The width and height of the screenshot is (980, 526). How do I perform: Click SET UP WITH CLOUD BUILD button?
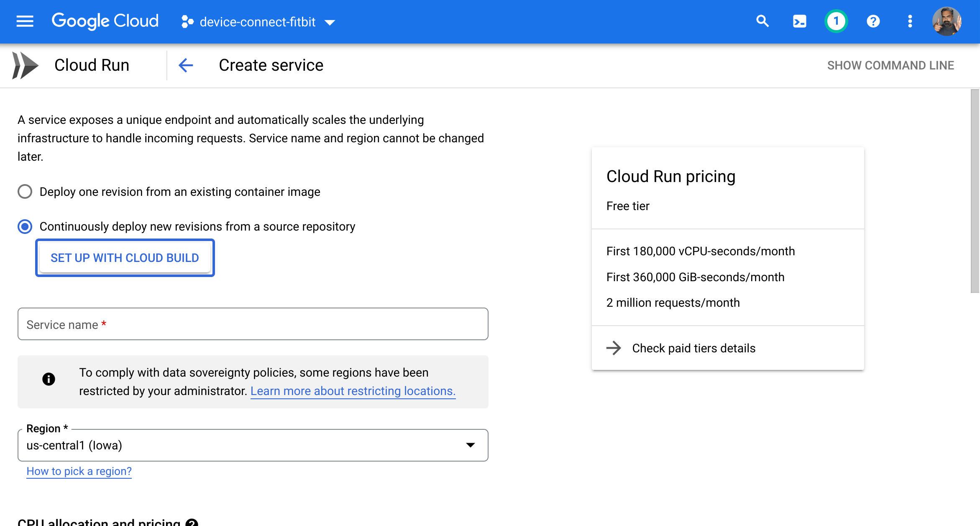(125, 258)
